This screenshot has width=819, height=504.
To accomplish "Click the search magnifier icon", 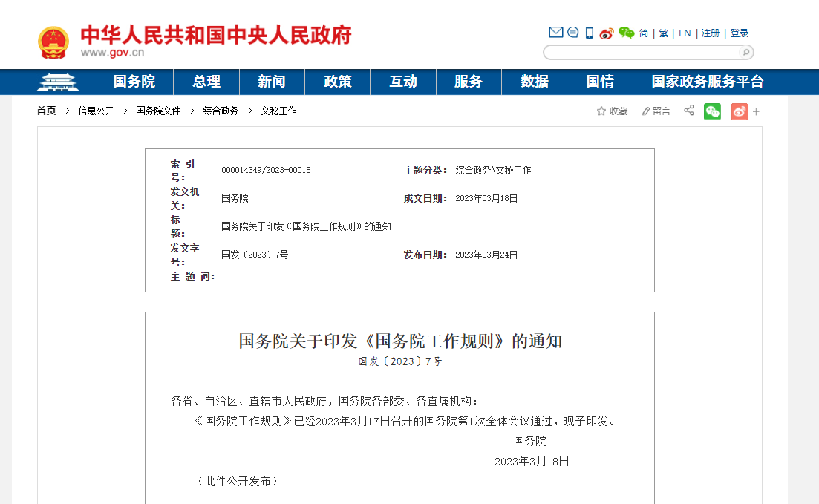I will [745, 52].
